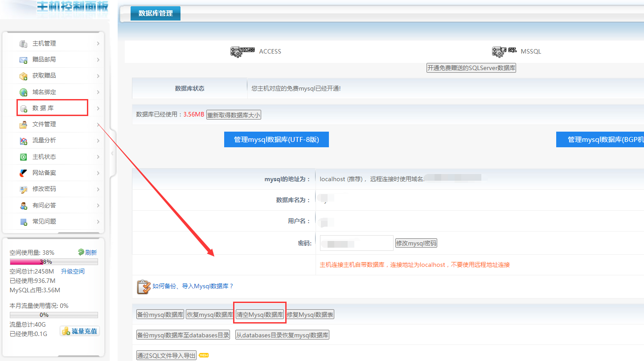
Task: Click the 流量分析 chart icon
Action: coord(24,141)
